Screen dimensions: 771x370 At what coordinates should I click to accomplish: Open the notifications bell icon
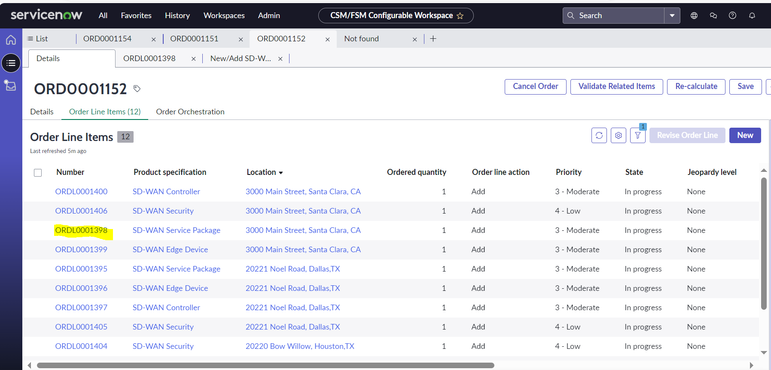(x=752, y=16)
